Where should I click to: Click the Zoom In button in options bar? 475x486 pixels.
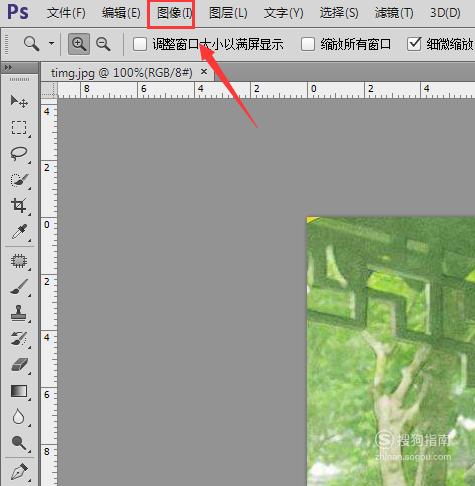79,44
